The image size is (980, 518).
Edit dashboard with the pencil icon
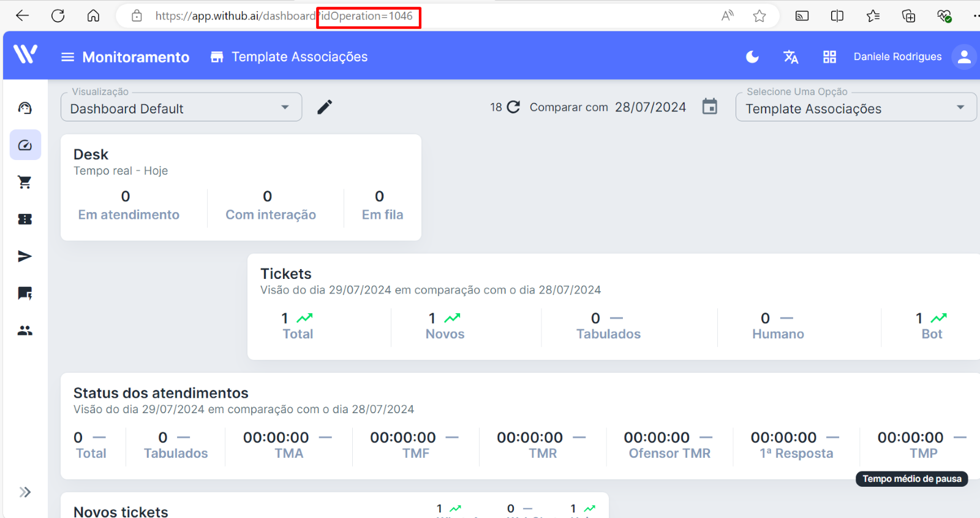point(325,107)
